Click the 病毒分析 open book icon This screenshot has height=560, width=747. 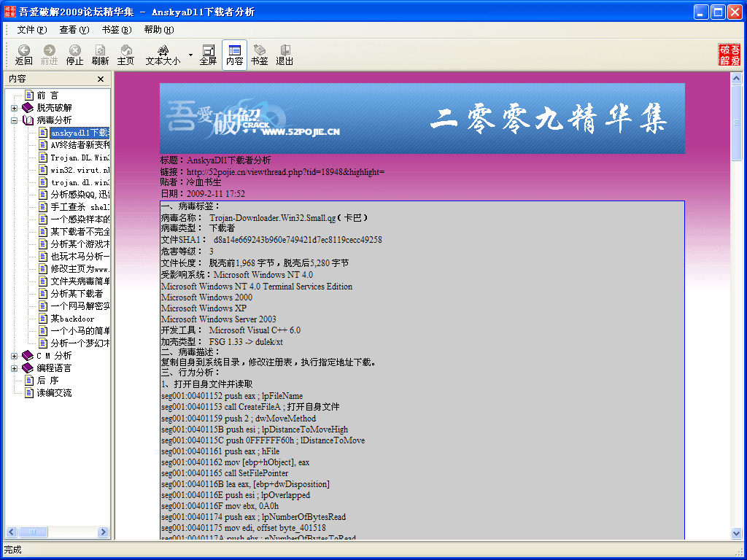click(28, 120)
